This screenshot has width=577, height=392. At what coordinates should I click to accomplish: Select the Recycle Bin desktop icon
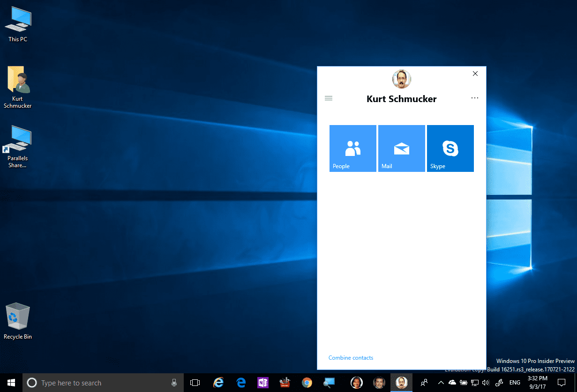point(18,322)
